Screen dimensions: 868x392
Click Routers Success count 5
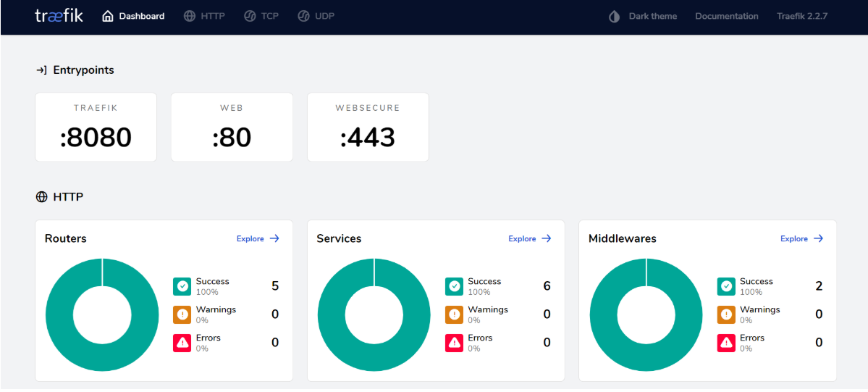click(275, 286)
